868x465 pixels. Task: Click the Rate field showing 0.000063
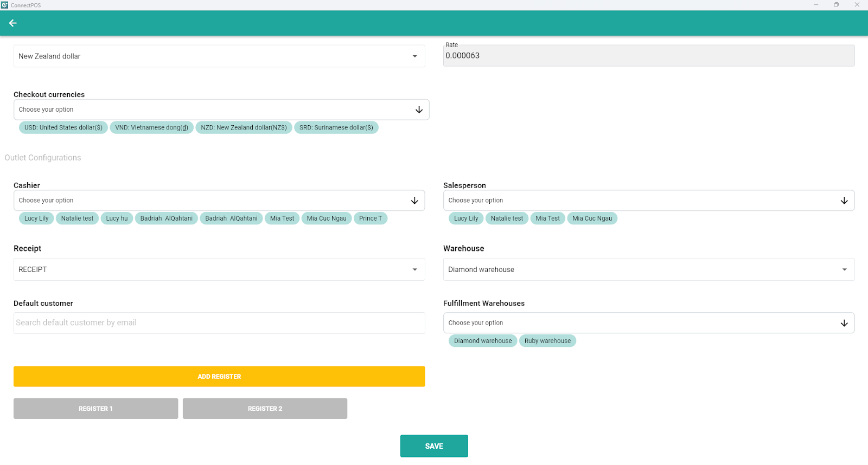tap(649, 56)
